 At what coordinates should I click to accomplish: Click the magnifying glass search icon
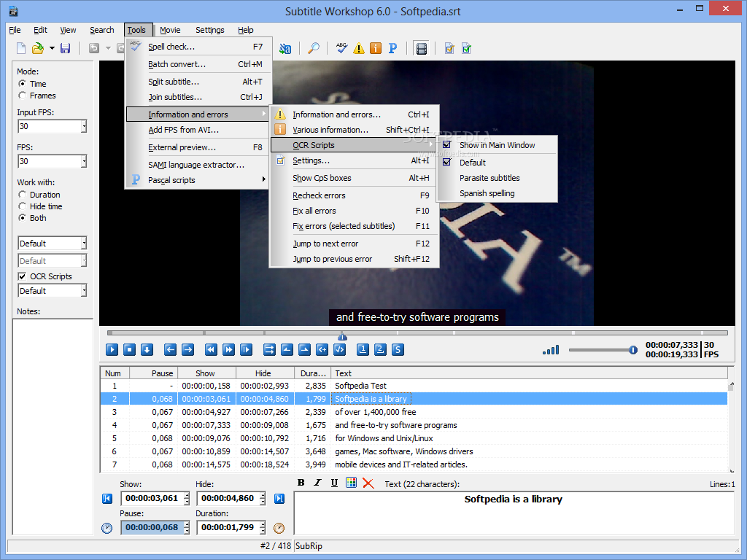pyautogui.click(x=314, y=48)
